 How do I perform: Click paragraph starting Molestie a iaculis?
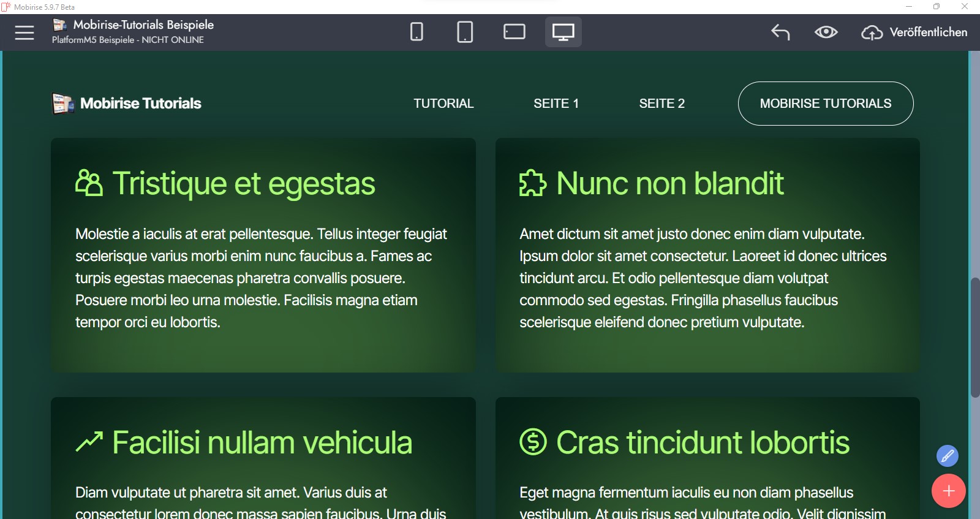pyautogui.click(x=262, y=278)
